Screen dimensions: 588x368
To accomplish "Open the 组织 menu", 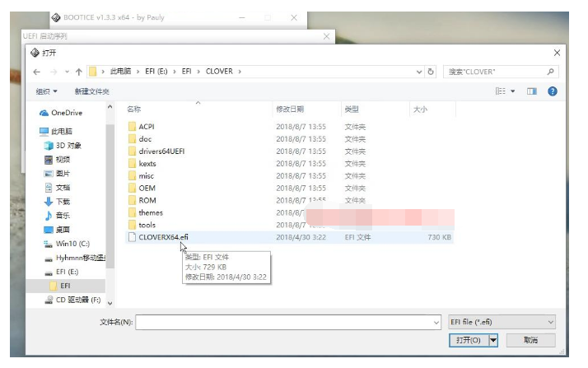I will click(46, 91).
